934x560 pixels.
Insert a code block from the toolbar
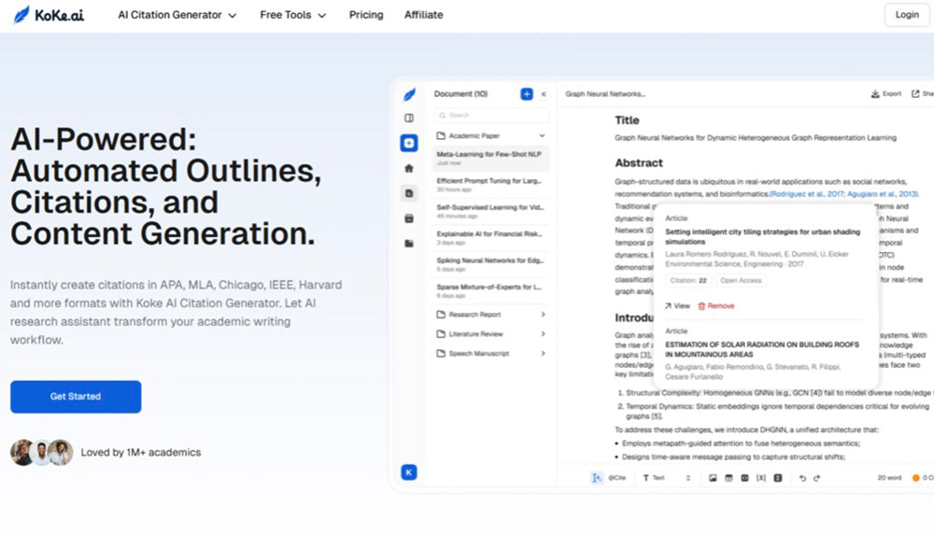pos(777,477)
